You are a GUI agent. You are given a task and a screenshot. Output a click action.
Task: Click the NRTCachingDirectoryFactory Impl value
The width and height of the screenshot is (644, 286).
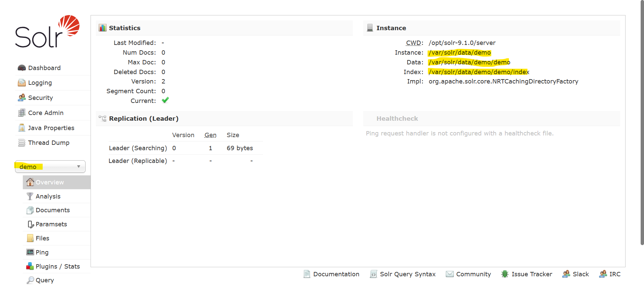pos(503,81)
